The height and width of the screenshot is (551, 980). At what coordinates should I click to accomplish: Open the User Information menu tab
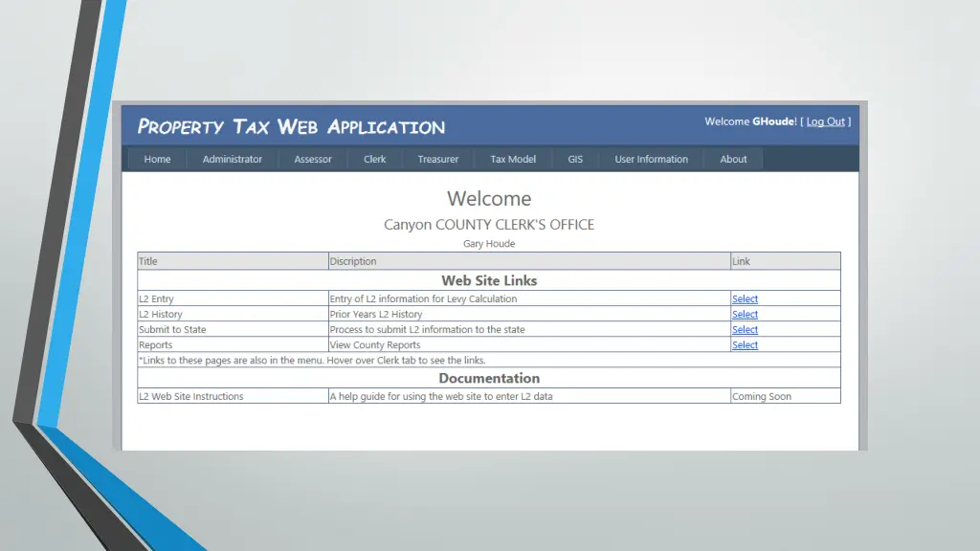(x=651, y=160)
